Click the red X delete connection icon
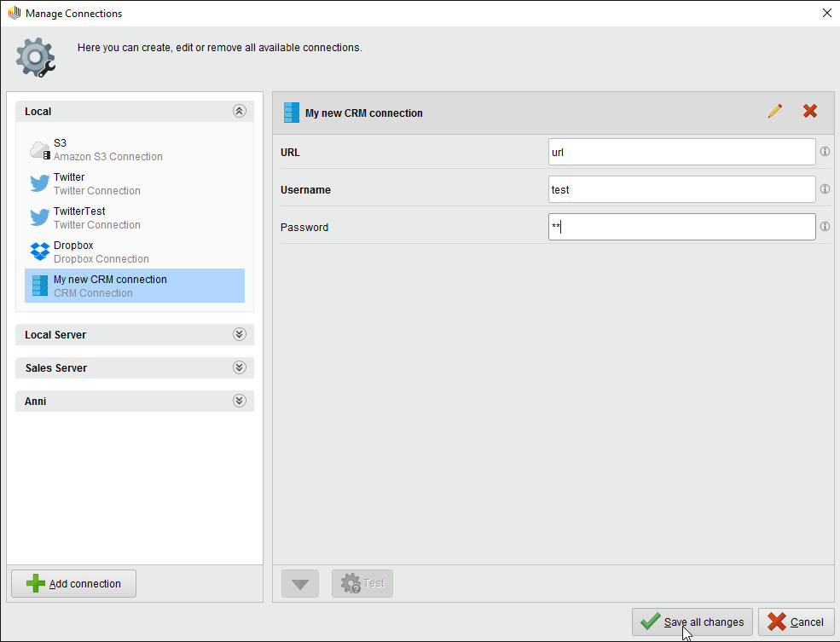The width and height of the screenshot is (840, 642). pos(810,112)
